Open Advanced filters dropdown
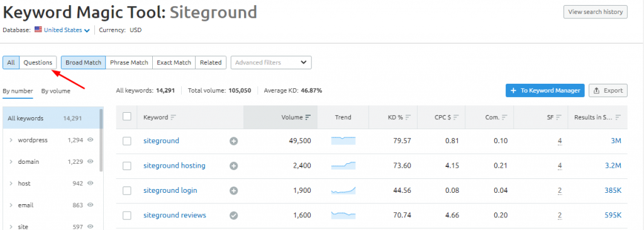The image size is (644, 230). 271,62
